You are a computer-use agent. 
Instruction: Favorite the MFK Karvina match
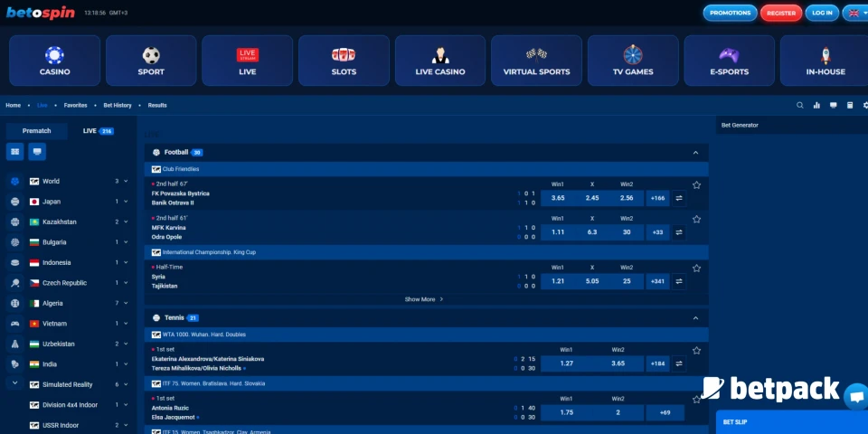(x=696, y=219)
